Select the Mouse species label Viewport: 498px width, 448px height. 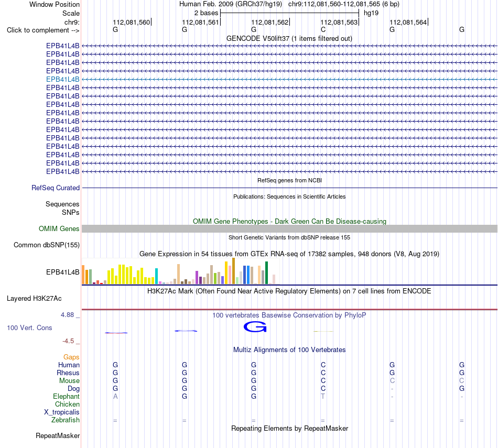click(x=69, y=381)
